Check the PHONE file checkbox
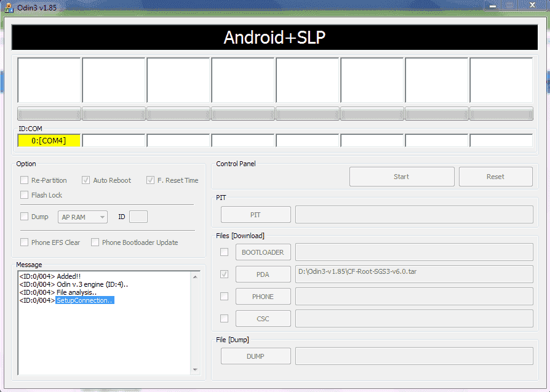Image resolution: width=550 pixels, height=392 pixels. click(x=224, y=296)
